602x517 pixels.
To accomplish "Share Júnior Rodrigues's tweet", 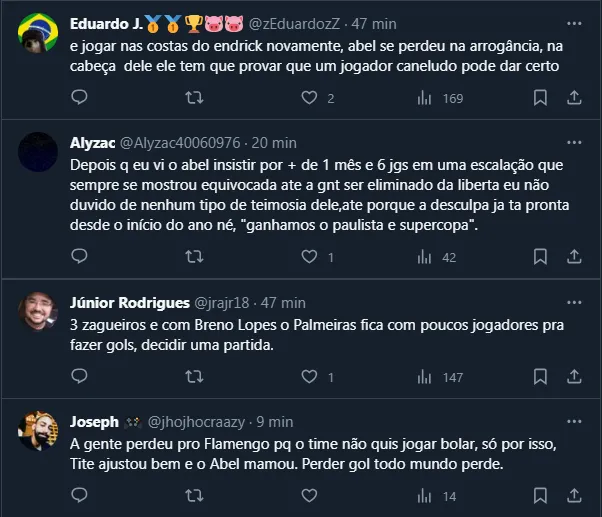I will coord(575,377).
